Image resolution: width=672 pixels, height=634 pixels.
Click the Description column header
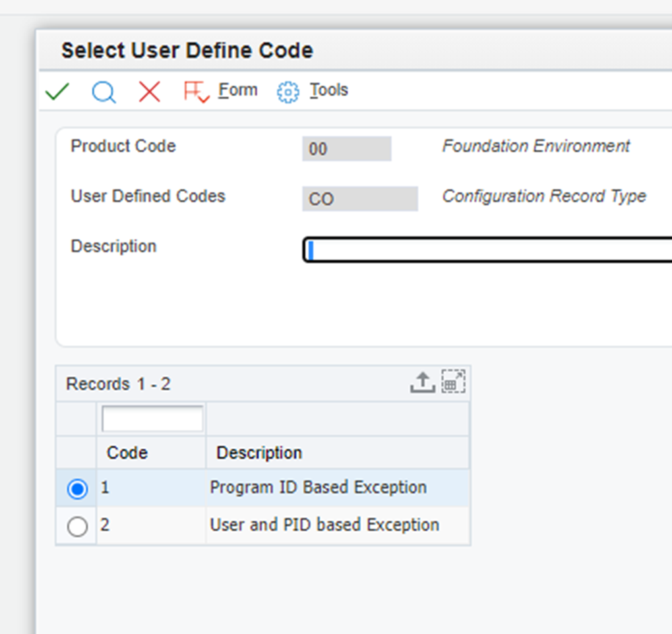click(338, 453)
